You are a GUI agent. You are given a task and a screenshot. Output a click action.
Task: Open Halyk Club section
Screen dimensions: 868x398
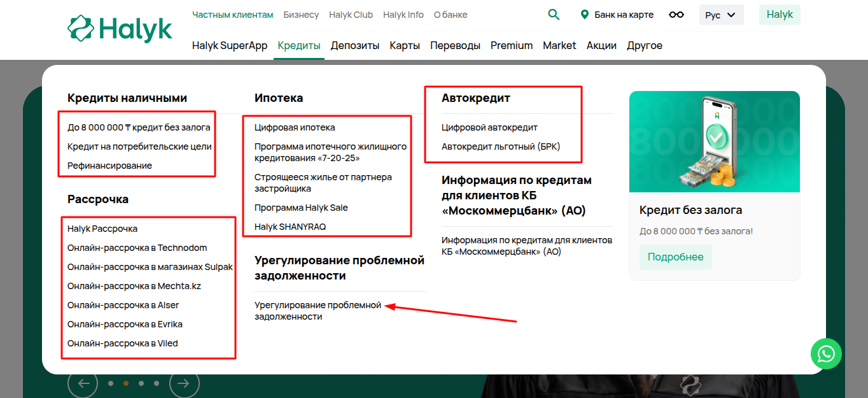click(351, 15)
